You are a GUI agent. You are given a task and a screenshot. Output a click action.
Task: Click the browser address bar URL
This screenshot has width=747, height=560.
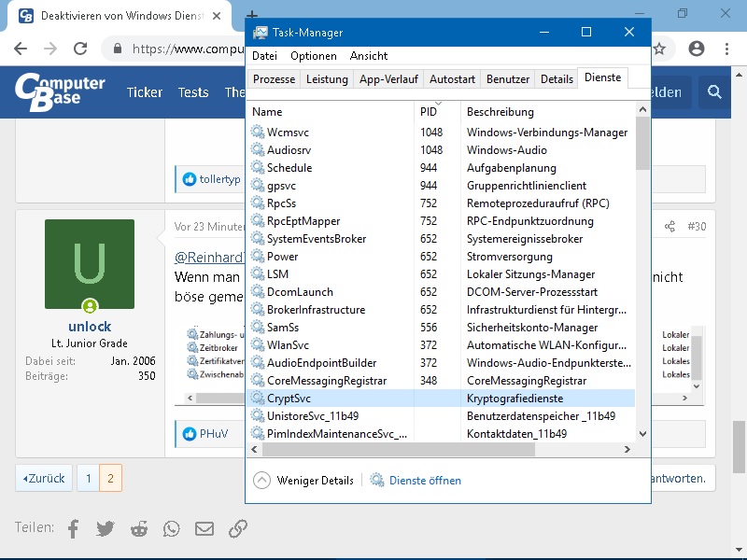[x=188, y=49]
